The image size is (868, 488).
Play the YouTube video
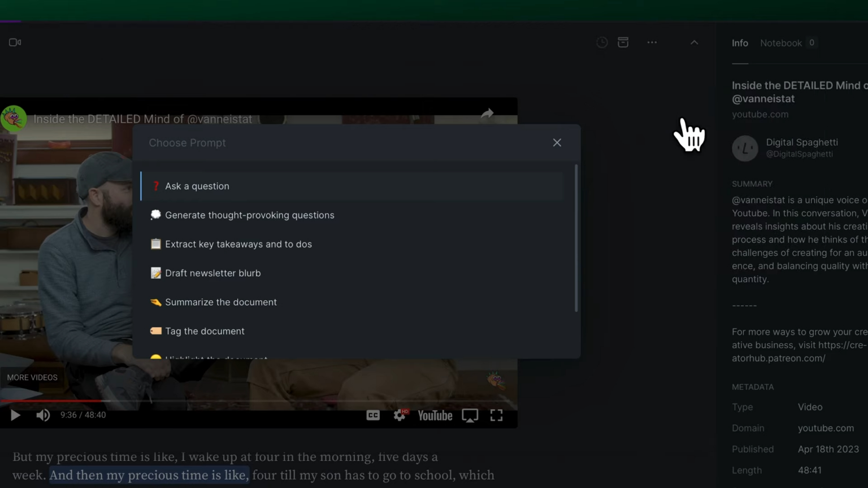(15, 415)
